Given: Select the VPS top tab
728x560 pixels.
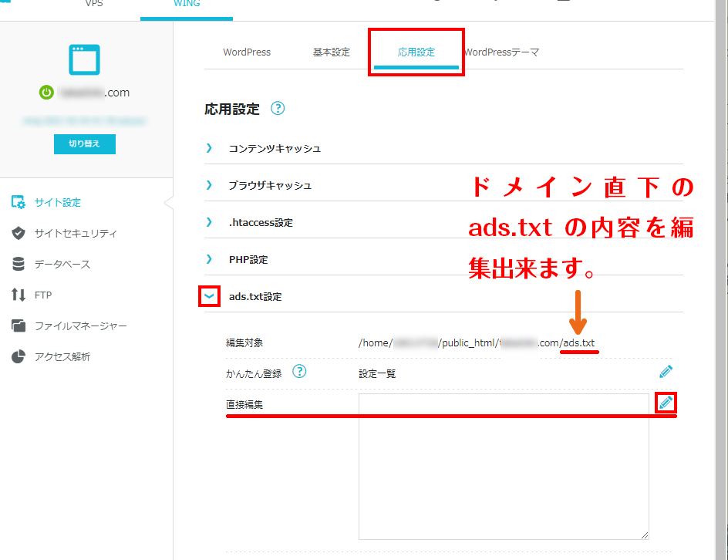Looking at the screenshot, I should pos(94,4).
